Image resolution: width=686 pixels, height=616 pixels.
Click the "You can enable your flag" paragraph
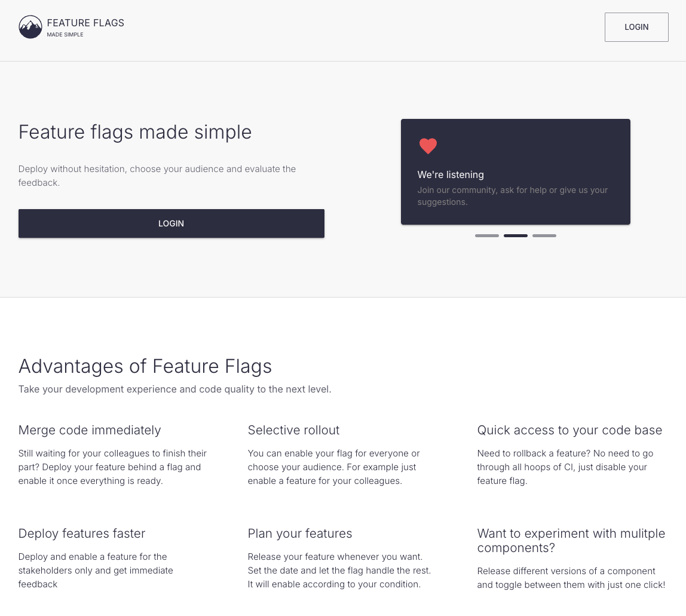click(x=333, y=467)
